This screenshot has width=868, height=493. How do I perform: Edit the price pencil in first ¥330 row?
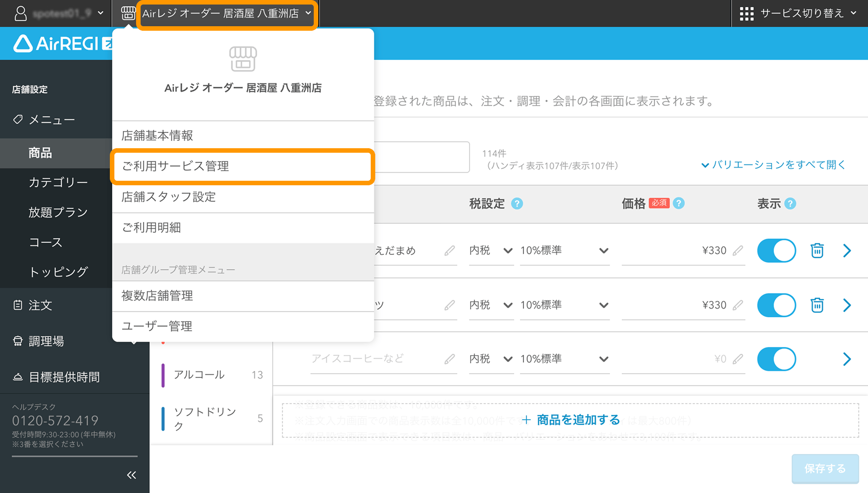(738, 250)
